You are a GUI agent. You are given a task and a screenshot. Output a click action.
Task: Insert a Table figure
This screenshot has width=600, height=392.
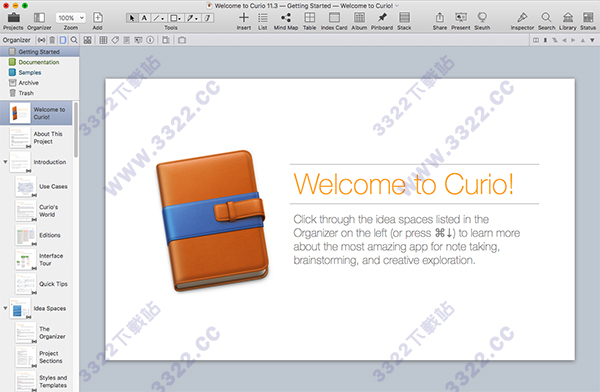310,18
